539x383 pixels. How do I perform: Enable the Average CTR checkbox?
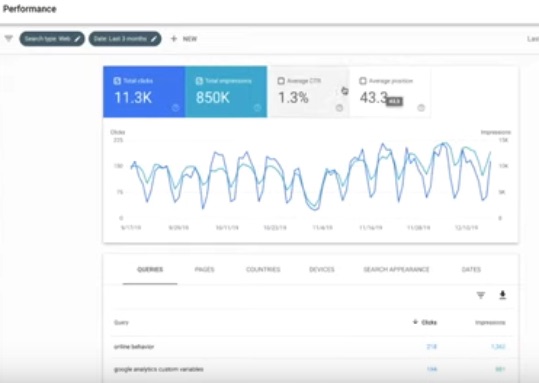pyautogui.click(x=281, y=81)
